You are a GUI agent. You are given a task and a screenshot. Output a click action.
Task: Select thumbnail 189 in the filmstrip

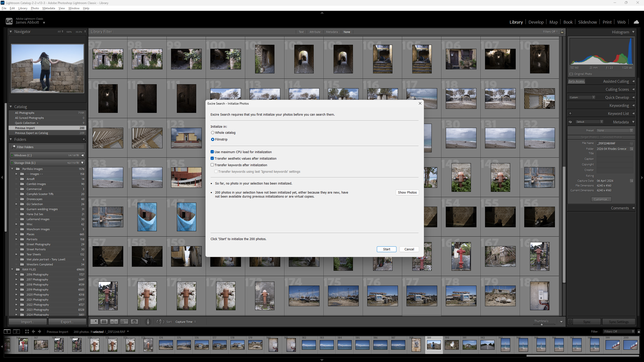point(433,345)
